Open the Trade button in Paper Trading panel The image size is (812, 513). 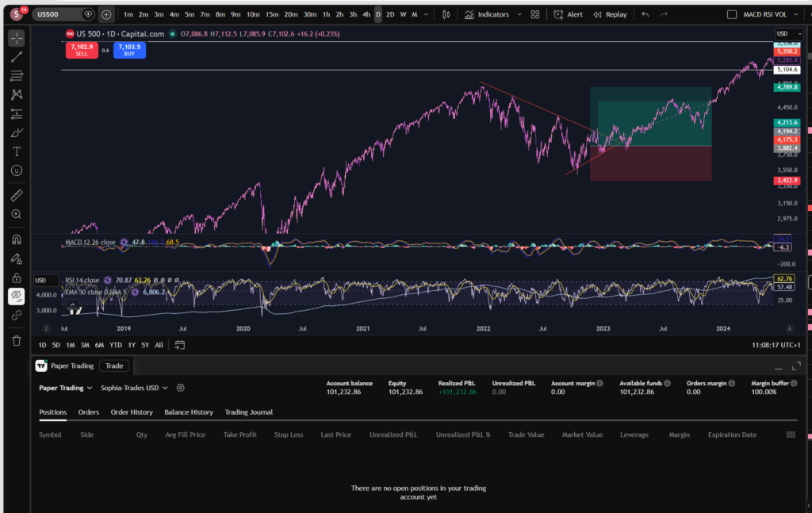pyautogui.click(x=114, y=366)
